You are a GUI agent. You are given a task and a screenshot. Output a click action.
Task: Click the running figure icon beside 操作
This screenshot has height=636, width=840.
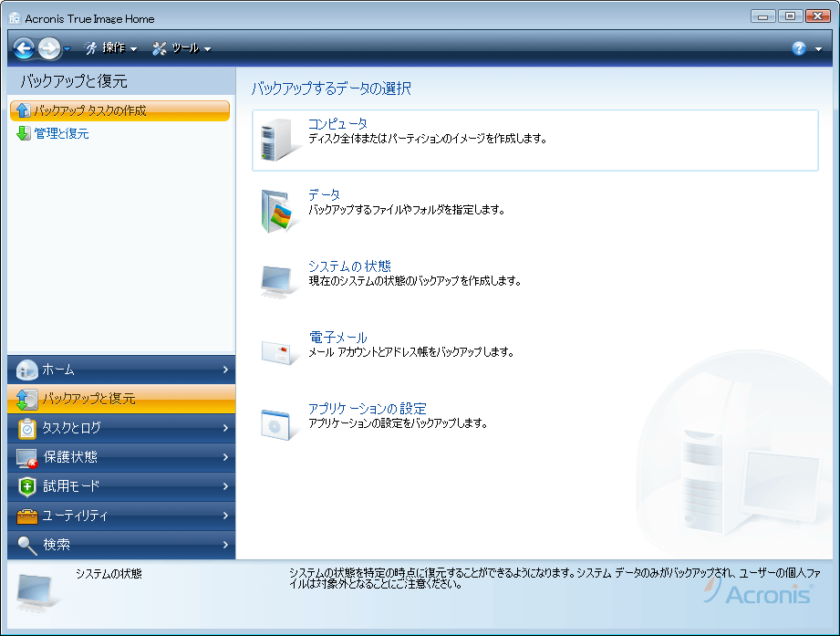[91, 48]
